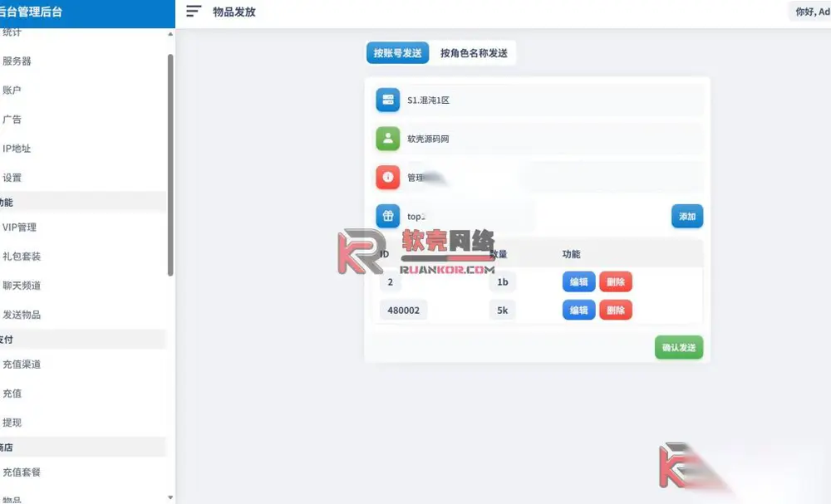Edit the row with ID 2
This screenshot has height=504, width=831.
(x=578, y=282)
